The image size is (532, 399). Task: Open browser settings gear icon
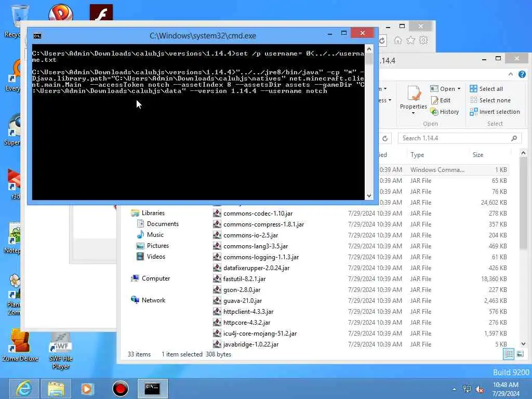[x=423, y=41]
